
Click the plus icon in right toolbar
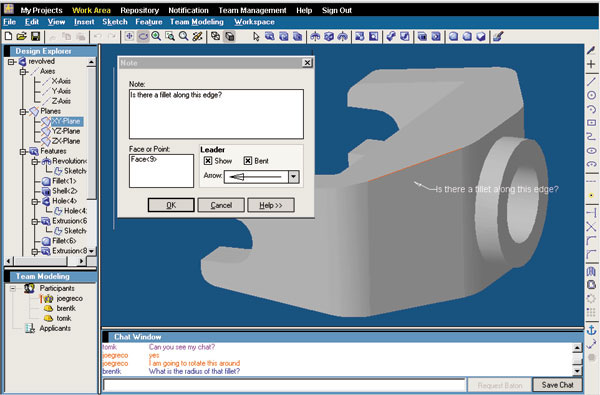pos(591,64)
